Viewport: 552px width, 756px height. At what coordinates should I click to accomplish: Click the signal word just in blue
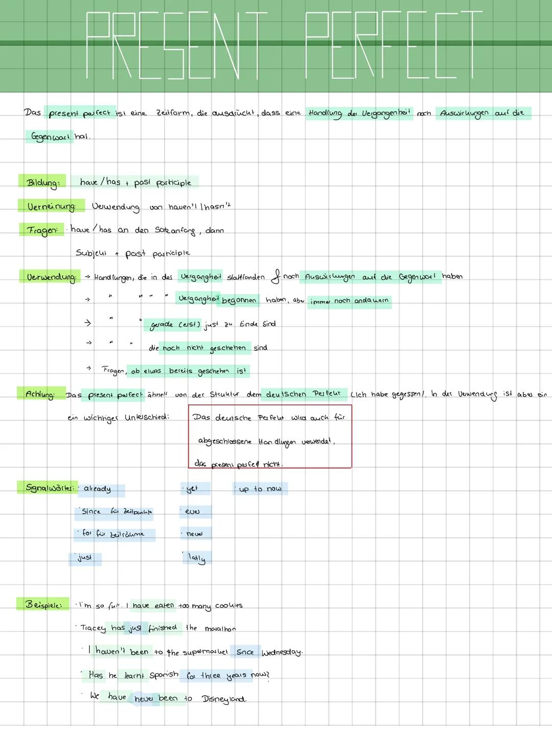point(85,558)
